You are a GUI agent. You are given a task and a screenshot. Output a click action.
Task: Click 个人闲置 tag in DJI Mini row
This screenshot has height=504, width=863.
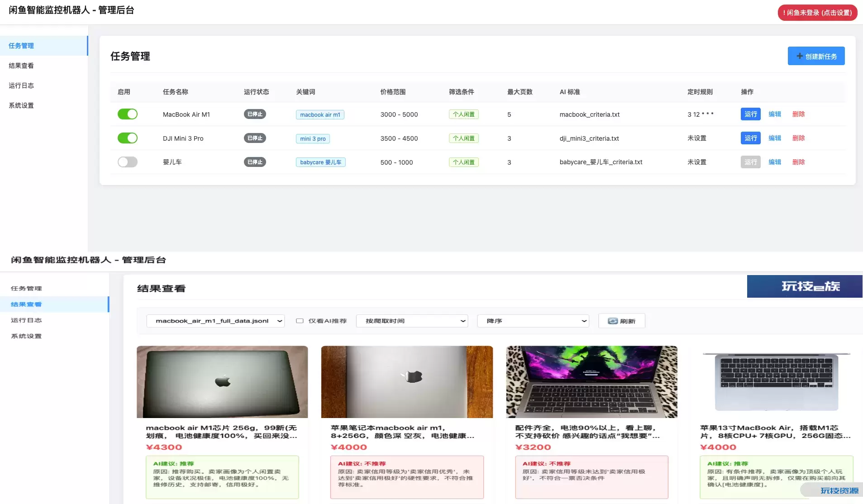(x=464, y=138)
